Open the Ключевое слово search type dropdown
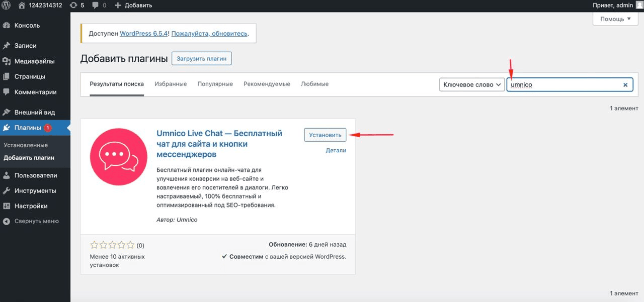The width and height of the screenshot is (644, 302). [472, 85]
